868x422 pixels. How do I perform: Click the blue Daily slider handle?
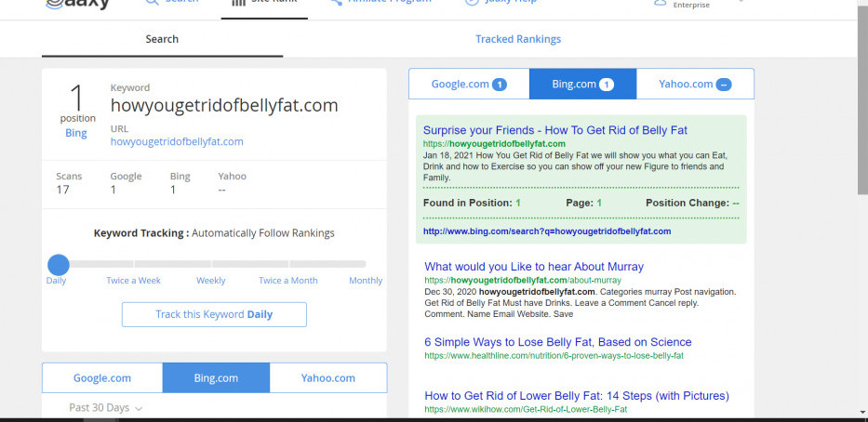[58, 265]
